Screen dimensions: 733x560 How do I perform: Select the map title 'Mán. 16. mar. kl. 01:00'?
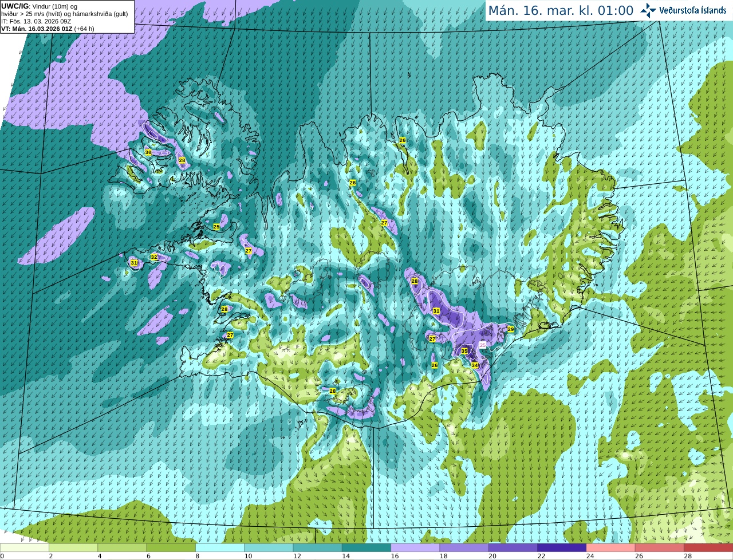coord(561,10)
